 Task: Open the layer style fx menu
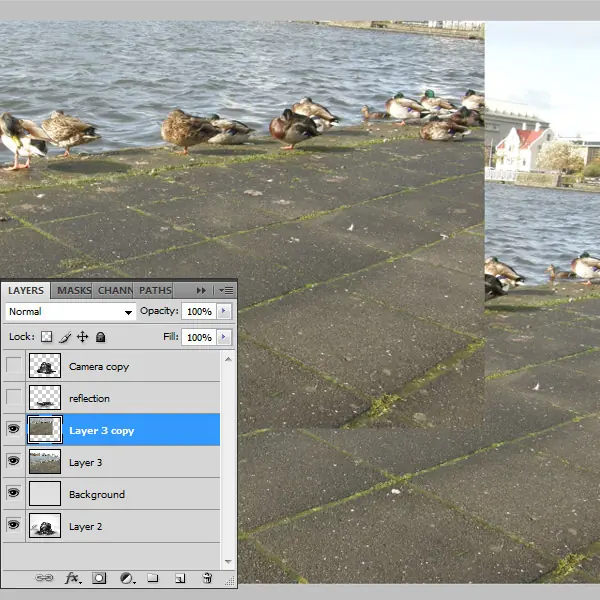pos(73,578)
